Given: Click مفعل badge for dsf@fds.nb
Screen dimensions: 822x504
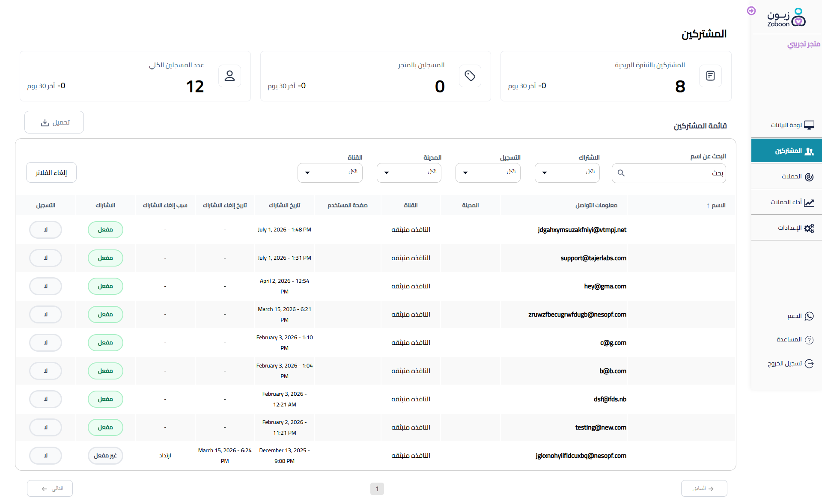Looking at the screenshot, I should [x=105, y=399].
